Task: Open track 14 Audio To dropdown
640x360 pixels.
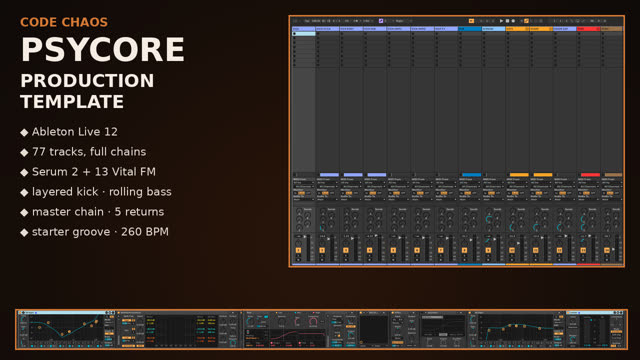Action: [612, 200]
